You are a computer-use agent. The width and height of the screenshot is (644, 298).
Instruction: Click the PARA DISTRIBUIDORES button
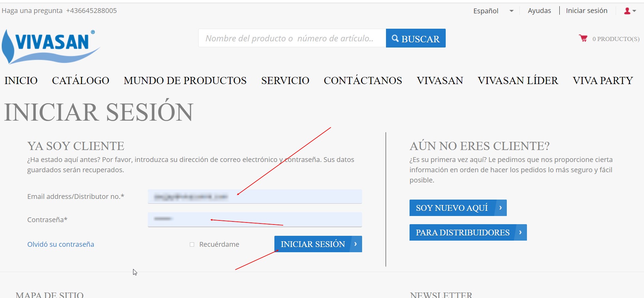468,232
